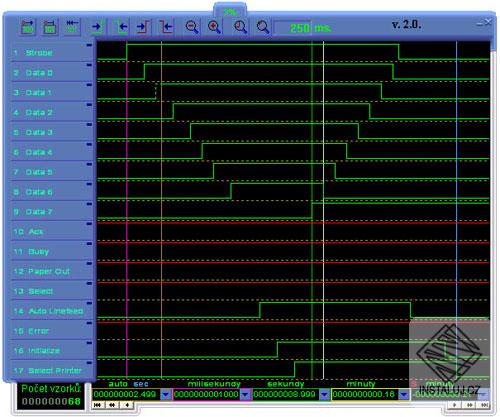
Task: Click the 000000002.499 auto sec field
Action: point(127,395)
